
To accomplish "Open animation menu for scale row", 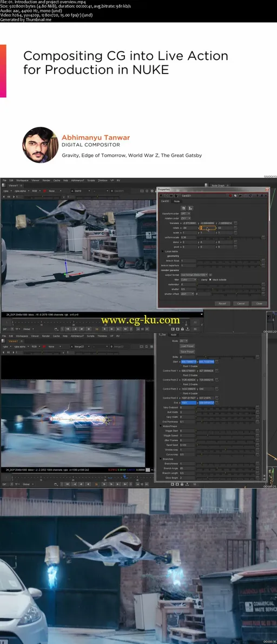I will click(x=235, y=233).
